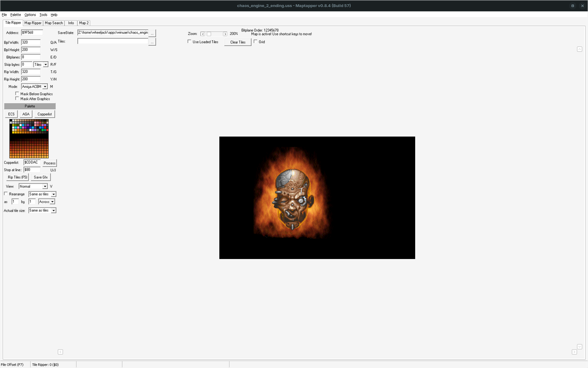Click the Save Gfx button
This screenshot has height=368, width=588.
click(x=40, y=177)
